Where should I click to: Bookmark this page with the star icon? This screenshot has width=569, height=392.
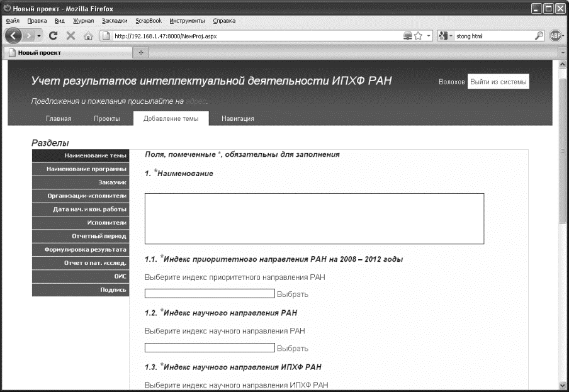(x=418, y=36)
